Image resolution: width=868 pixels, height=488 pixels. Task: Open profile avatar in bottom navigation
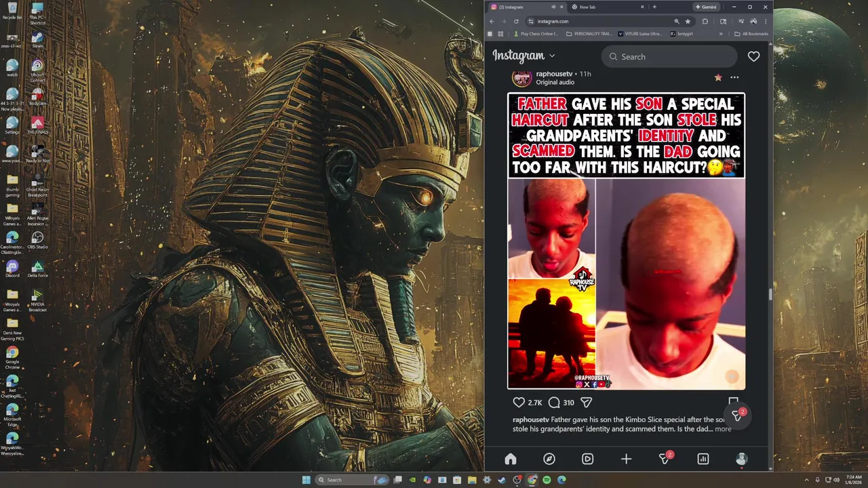741,459
